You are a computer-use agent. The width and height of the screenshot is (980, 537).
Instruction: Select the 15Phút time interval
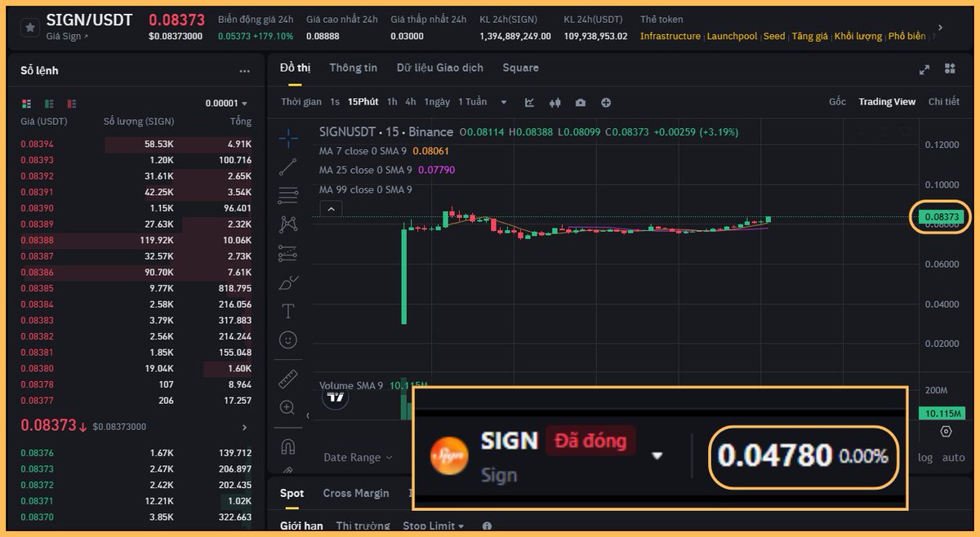point(363,102)
